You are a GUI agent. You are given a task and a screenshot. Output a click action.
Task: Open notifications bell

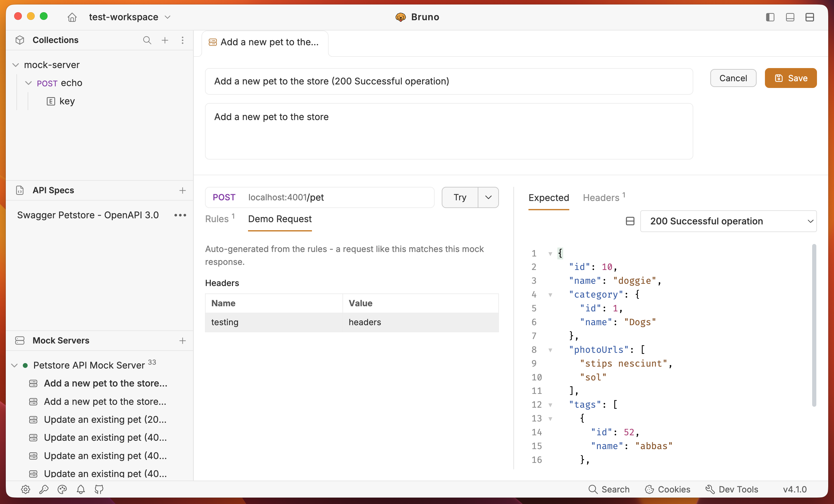81,489
